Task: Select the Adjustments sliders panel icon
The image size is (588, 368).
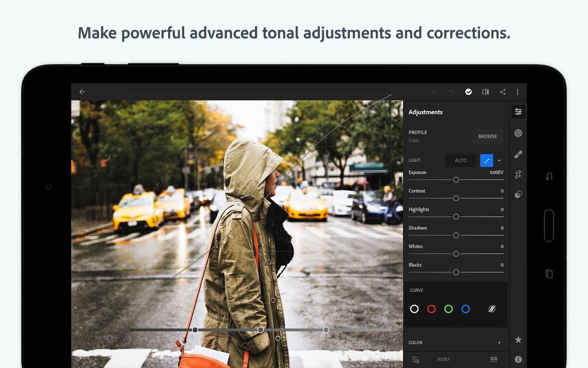Action: [518, 112]
